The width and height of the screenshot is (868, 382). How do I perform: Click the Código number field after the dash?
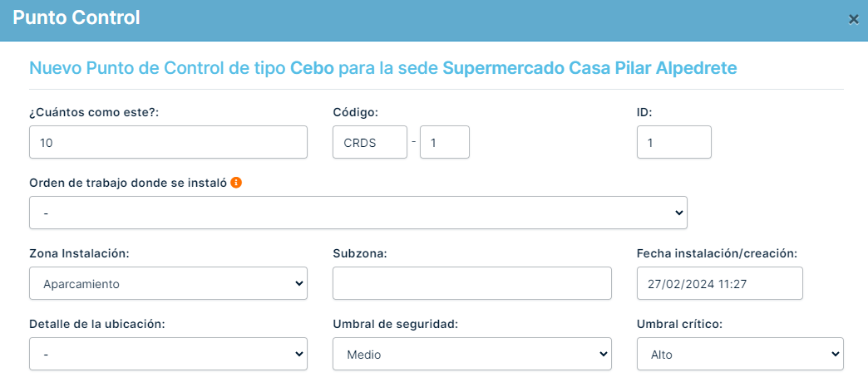[444, 142]
